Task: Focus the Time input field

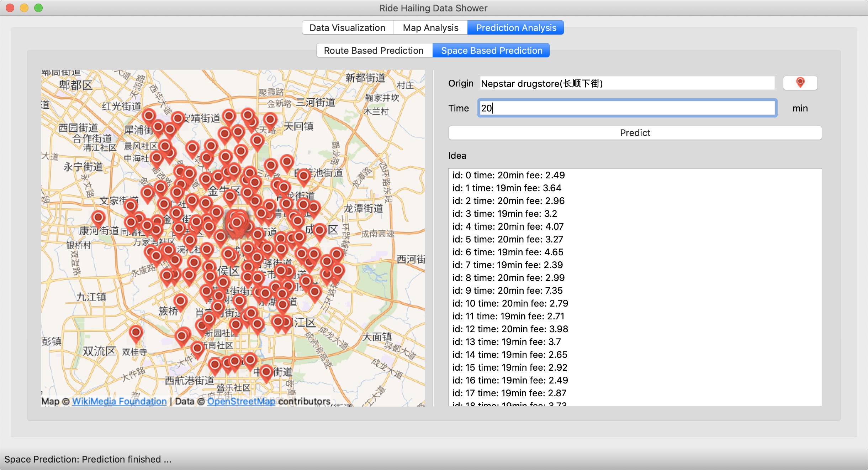Action: point(627,108)
